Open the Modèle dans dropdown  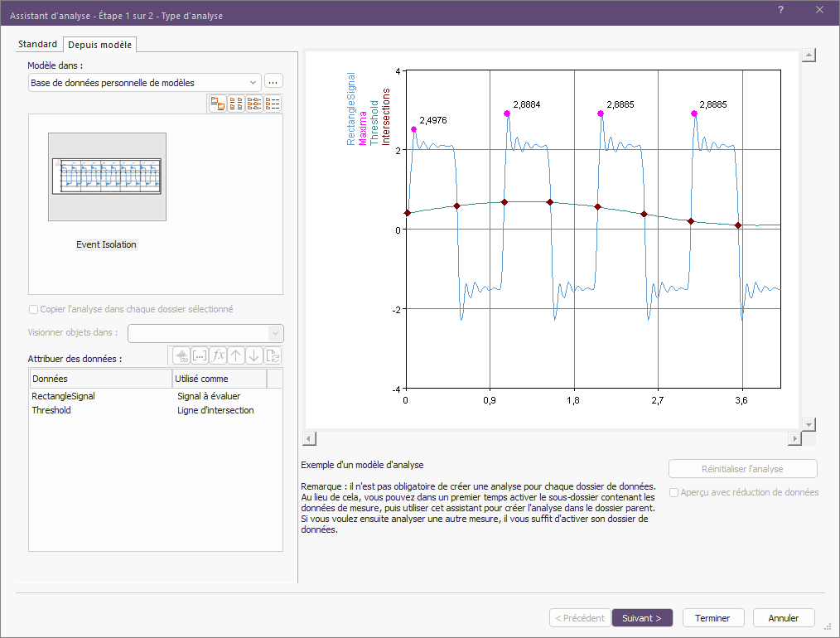pyautogui.click(x=144, y=82)
